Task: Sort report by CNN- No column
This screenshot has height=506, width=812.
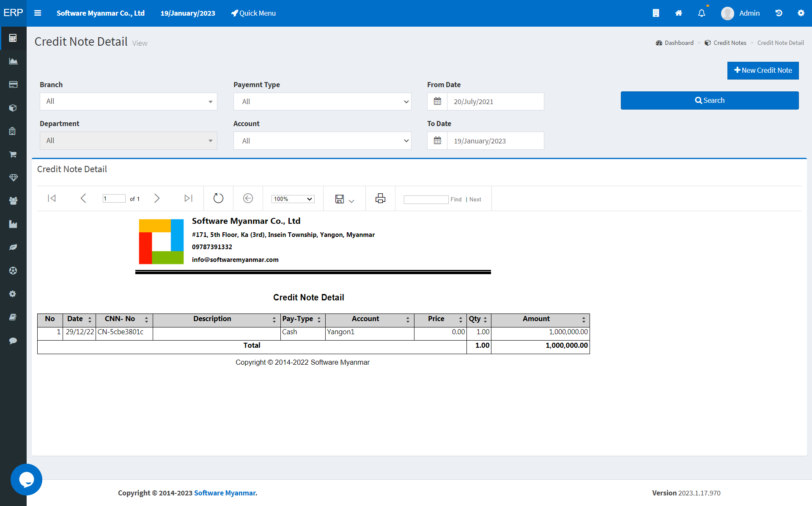Action: click(x=146, y=319)
